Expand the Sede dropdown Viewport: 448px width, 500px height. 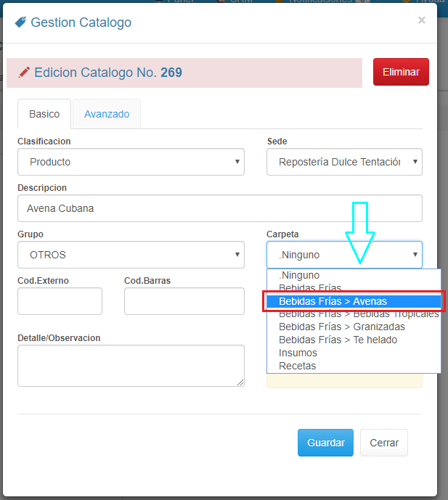tap(344, 162)
